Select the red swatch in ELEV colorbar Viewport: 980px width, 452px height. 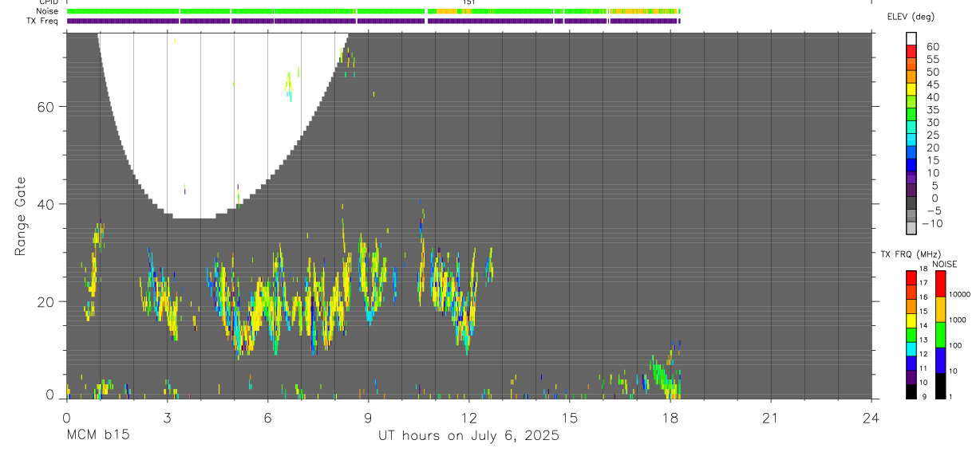tap(911, 51)
